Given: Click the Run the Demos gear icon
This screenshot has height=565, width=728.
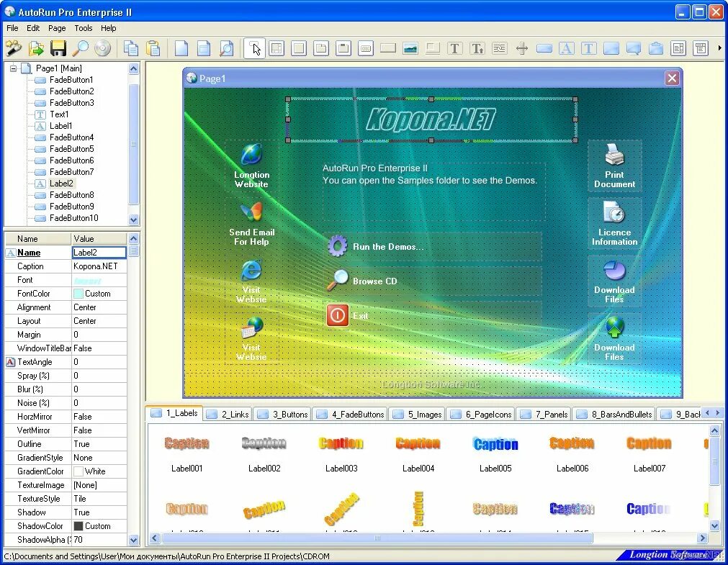Looking at the screenshot, I should click(338, 246).
